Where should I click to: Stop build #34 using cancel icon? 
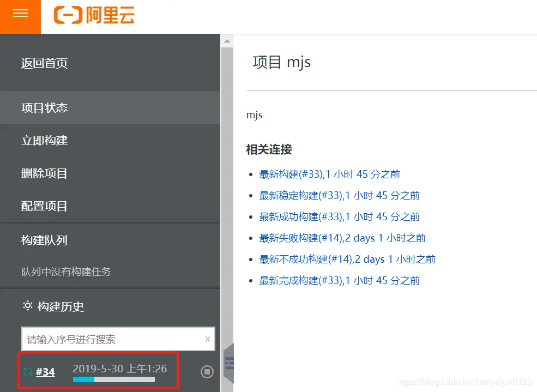point(207,371)
